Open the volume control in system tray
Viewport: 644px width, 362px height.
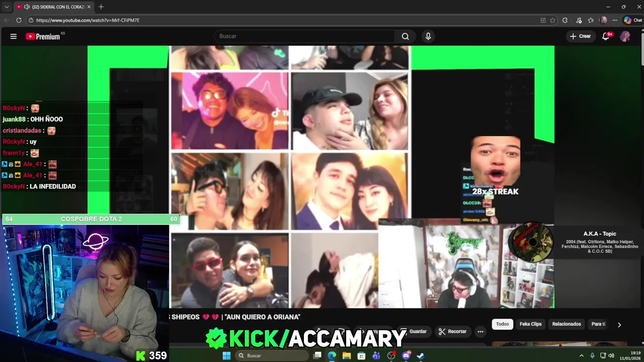click(x=611, y=355)
